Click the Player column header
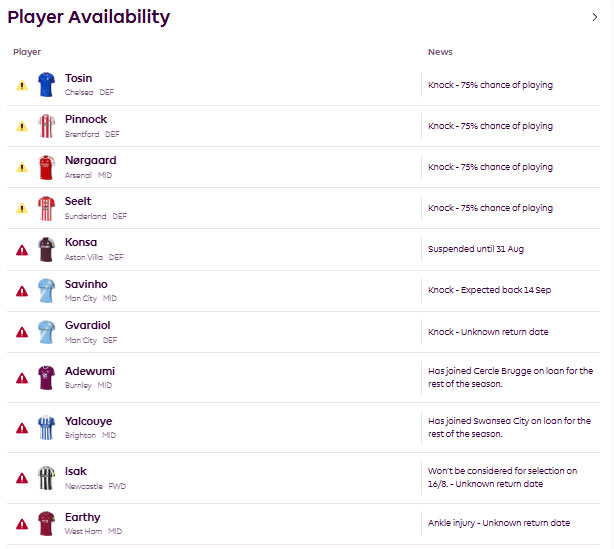This screenshot has width=614, height=549. click(x=27, y=52)
